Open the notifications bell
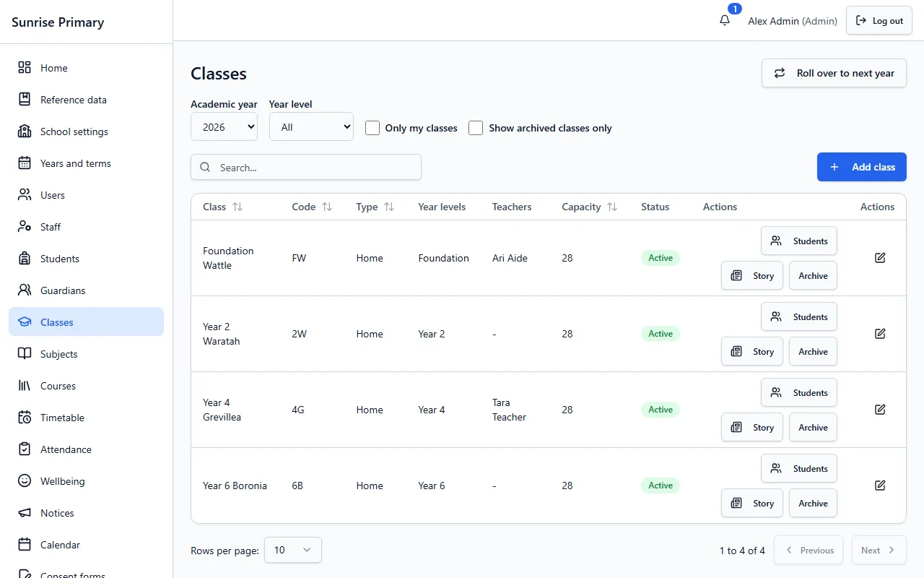 point(725,20)
